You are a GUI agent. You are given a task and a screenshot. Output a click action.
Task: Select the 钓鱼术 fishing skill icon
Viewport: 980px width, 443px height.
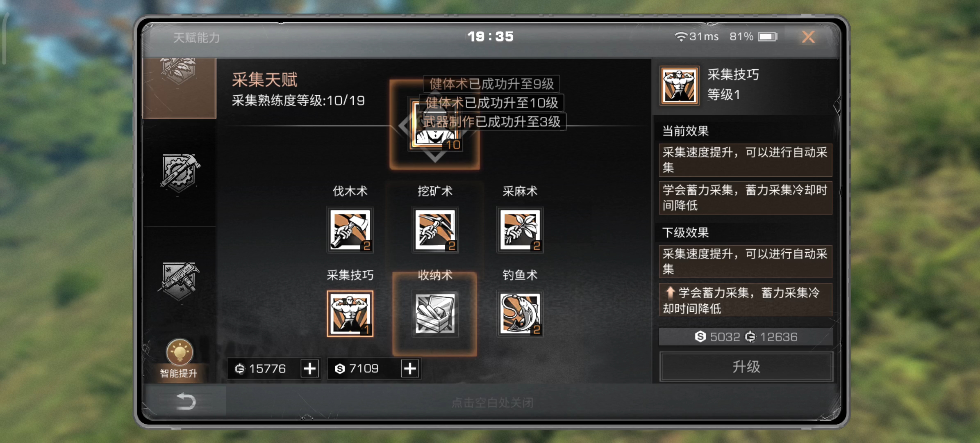pyautogui.click(x=520, y=314)
